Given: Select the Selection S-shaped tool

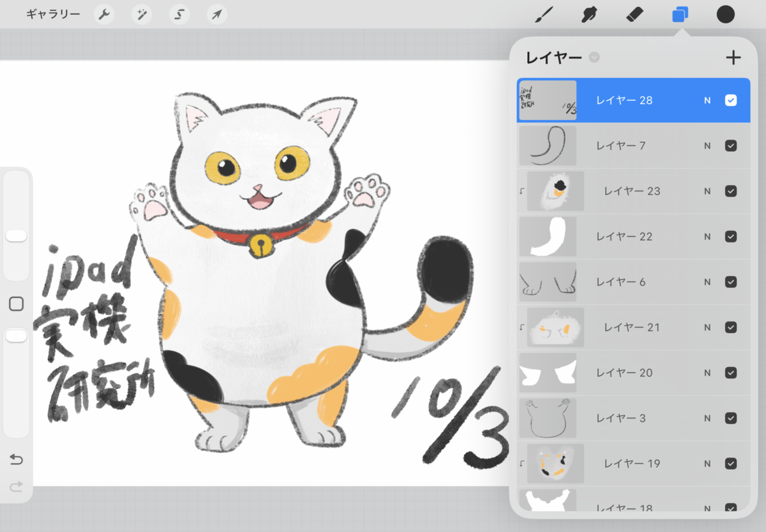Looking at the screenshot, I should pos(179,15).
